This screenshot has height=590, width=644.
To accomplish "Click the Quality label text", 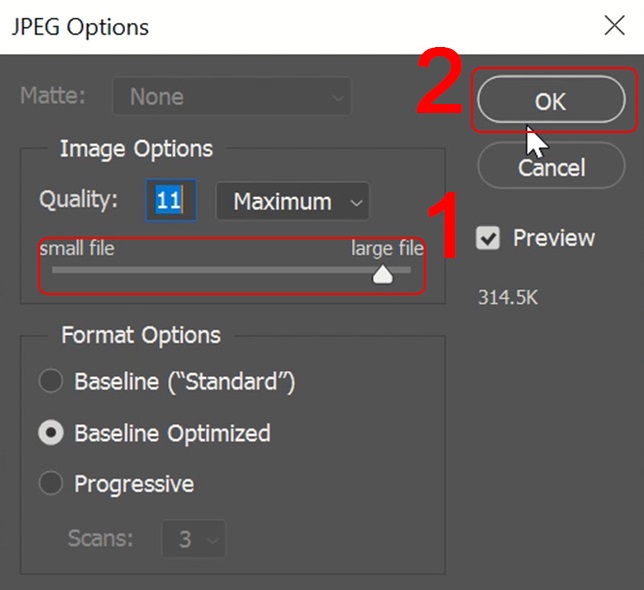I will [79, 199].
